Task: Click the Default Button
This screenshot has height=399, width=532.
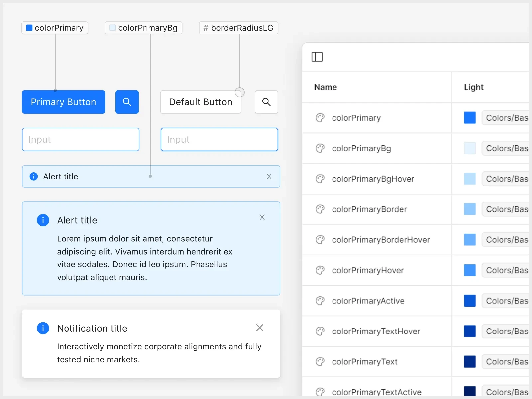Action: click(200, 102)
